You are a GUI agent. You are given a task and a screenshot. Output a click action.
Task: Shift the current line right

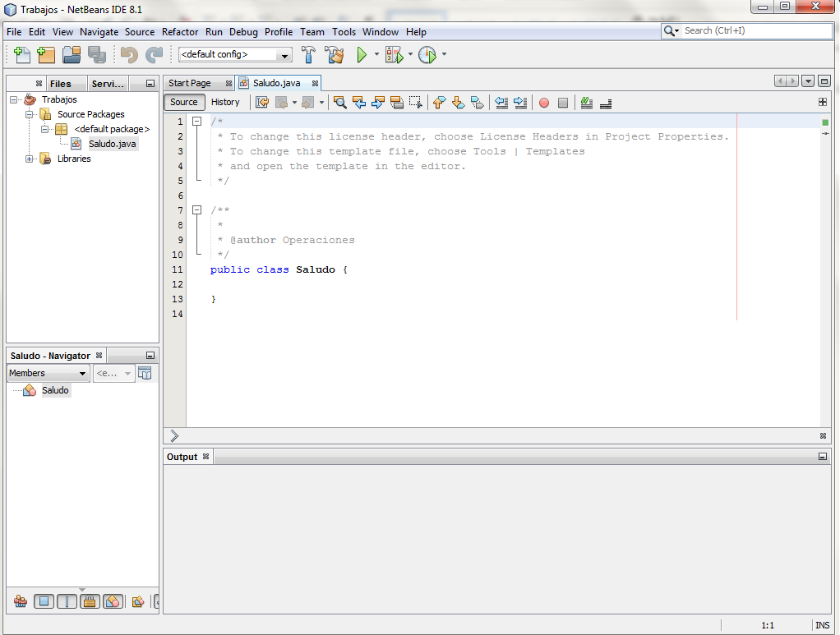pyautogui.click(x=520, y=102)
